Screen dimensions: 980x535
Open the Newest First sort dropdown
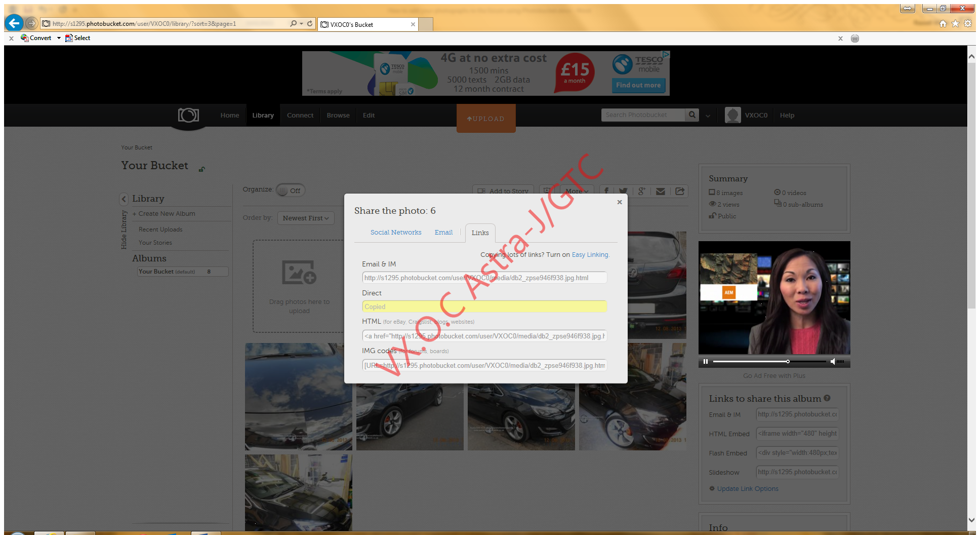[x=306, y=218]
